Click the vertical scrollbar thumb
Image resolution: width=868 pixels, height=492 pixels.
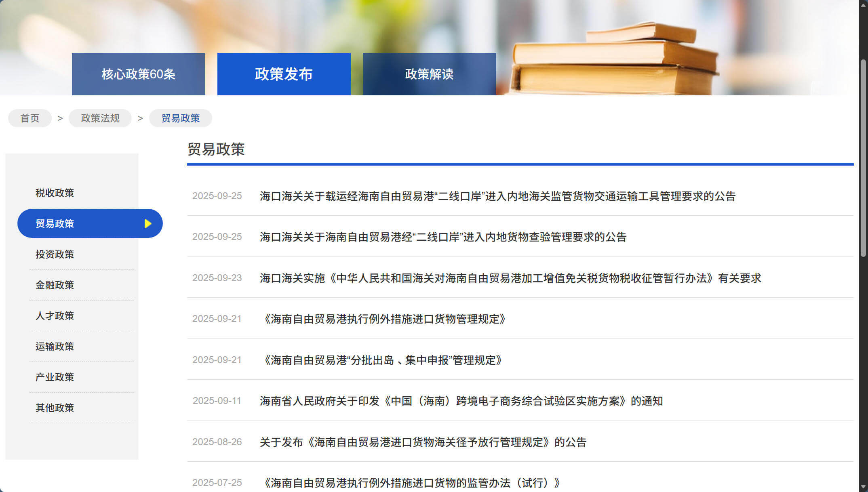863,158
